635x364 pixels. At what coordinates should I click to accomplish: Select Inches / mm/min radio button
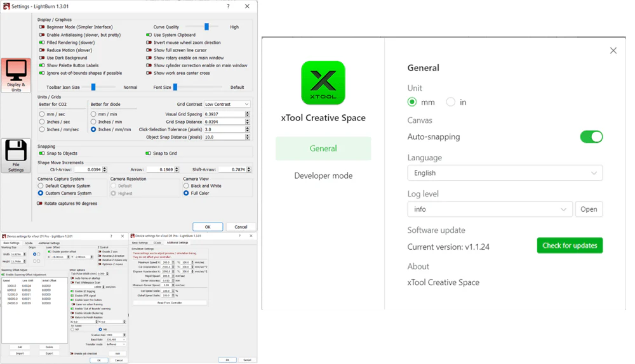coord(93,129)
